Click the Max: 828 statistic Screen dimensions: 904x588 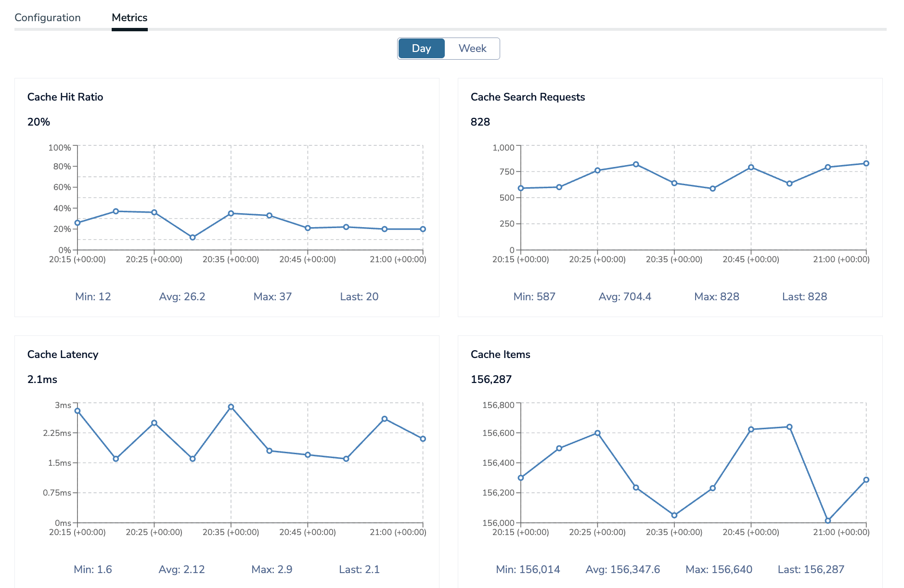[716, 297]
